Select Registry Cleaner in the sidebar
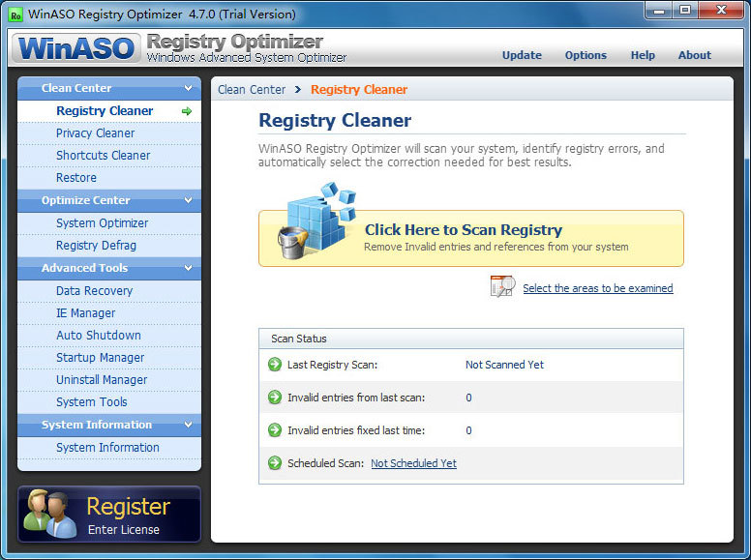The width and height of the screenshot is (751, 560). click(109, 111)
